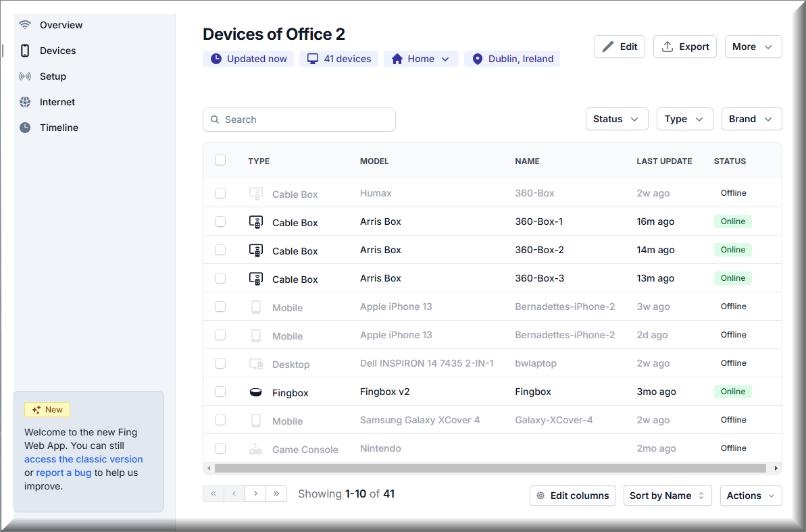
Task: Open the Status filter dropdown
Action: tap(616, 118)
